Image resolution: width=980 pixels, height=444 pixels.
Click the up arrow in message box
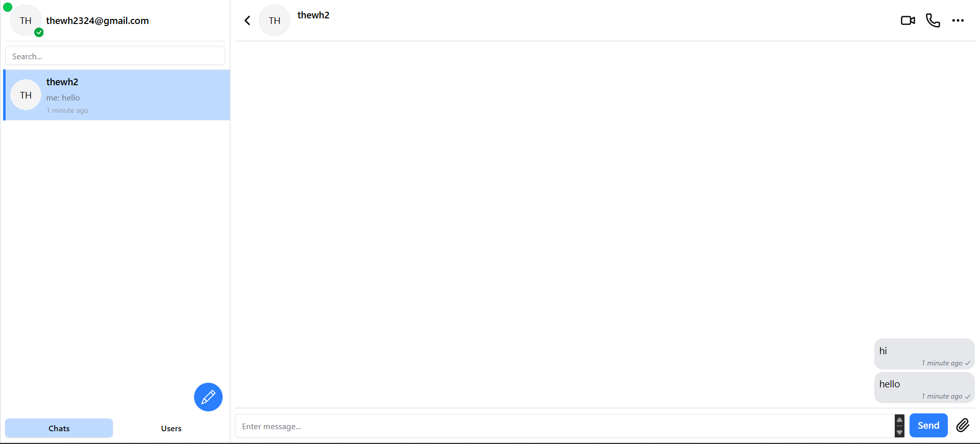[899, 420]
